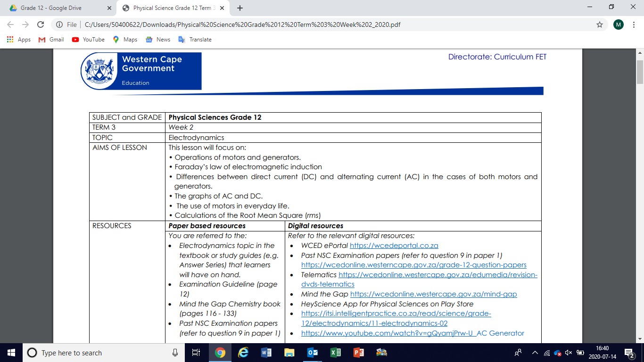Open the Apps bookmark shortcut
The height and width of the screenshot is (362, 644).
19,40
